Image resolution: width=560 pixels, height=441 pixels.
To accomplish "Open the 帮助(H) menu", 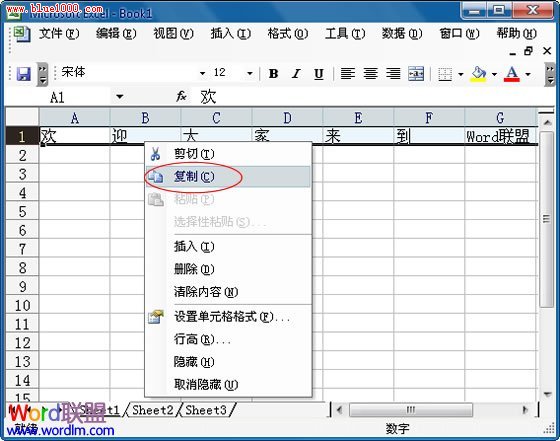I will coord(516,34).
